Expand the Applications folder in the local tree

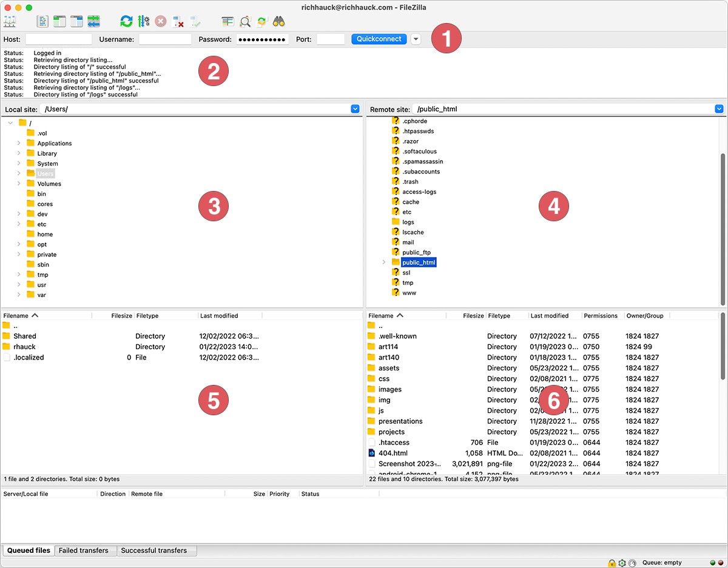(x=19, y=144)
